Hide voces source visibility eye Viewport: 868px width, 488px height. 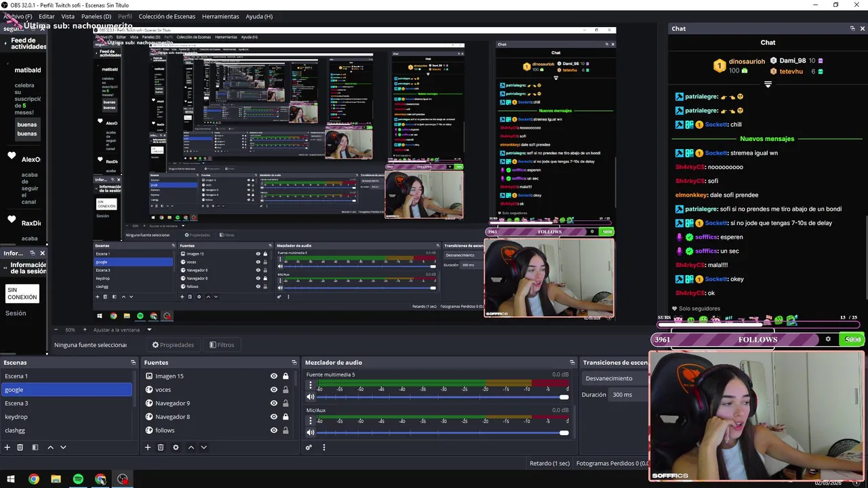274,390
